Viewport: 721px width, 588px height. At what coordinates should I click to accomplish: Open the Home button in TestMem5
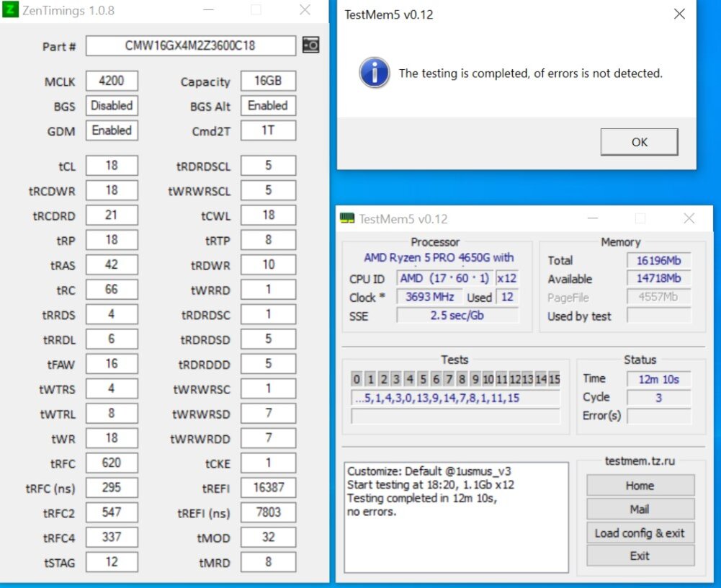tap(640, 486)
